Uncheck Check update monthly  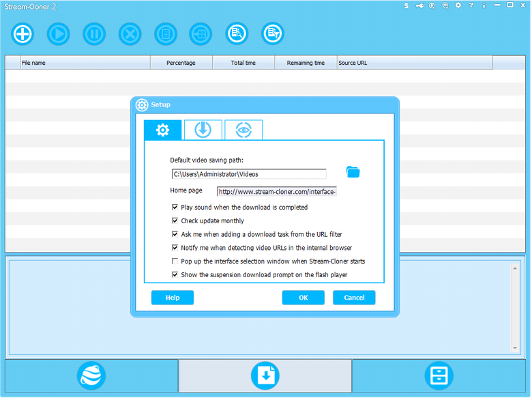point(175,221)
